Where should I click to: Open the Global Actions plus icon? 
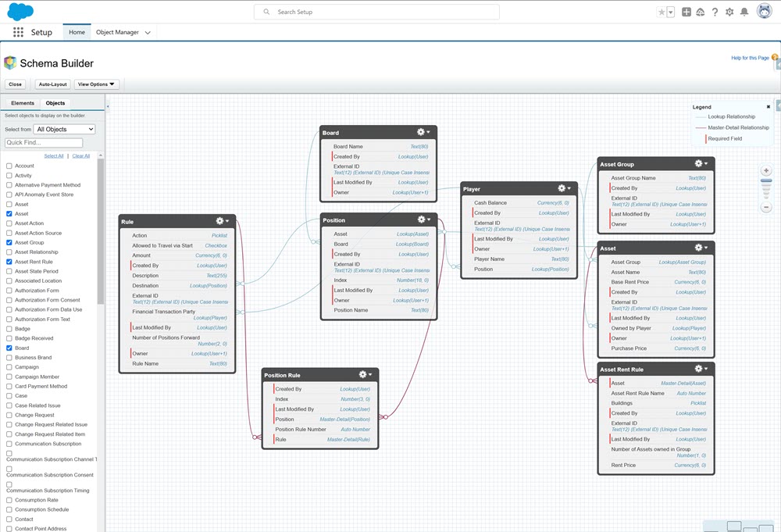click(686, 12)
